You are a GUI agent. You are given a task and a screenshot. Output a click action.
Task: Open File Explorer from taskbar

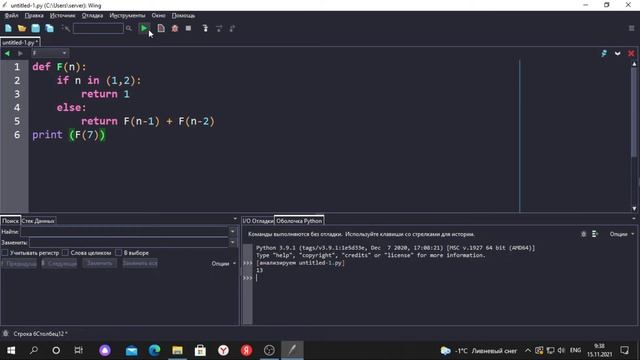point(177,350)
